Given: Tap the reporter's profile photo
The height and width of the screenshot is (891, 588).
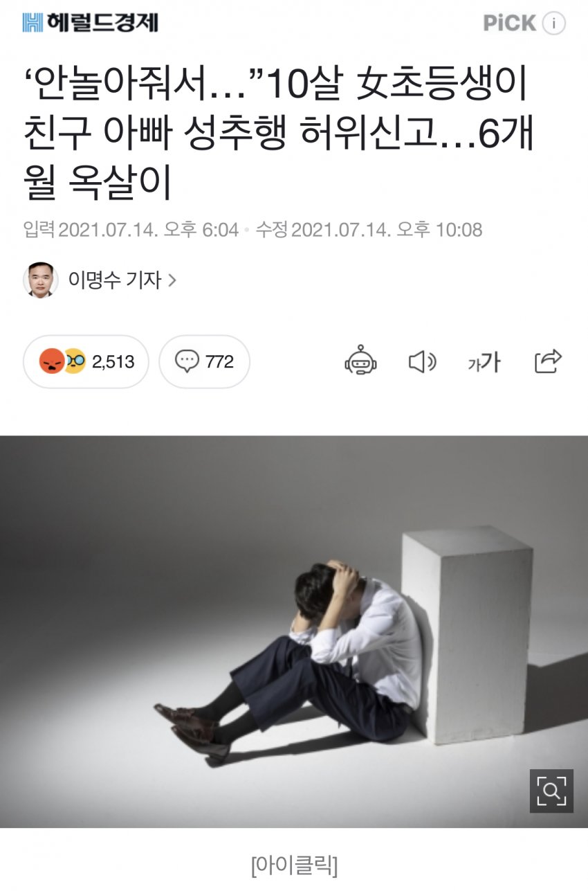Looking at the screenshot, I should pos(40,280).
